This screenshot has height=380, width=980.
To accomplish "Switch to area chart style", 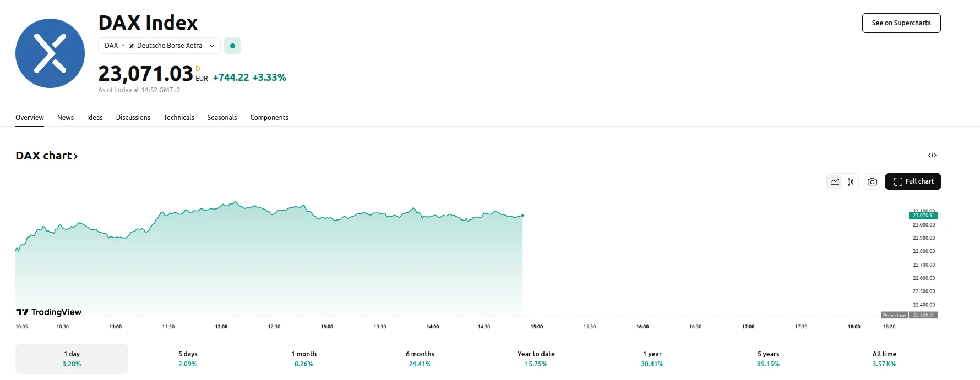I will click(x=835, y=181).
